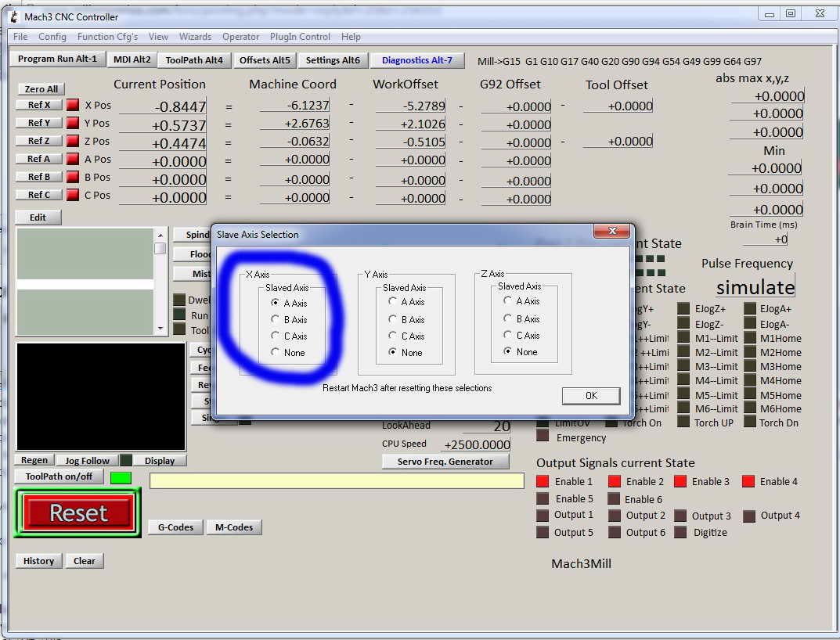Viewport: 840px width, 640px height.
Task: Open the File menu
Action: point(20,37)
